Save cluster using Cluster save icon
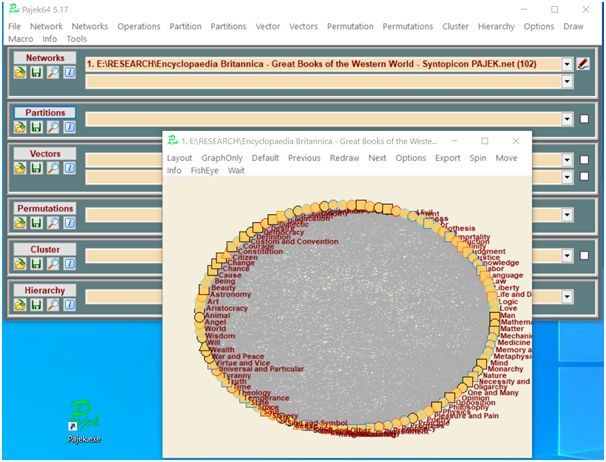The width and height of the screenshot is (606, 462). 37,264
